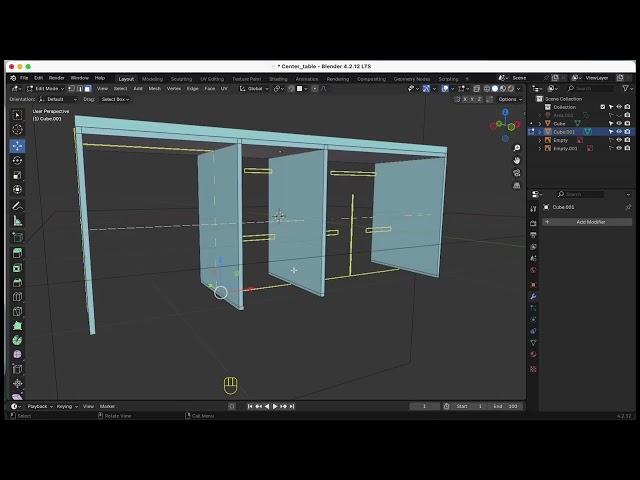Open the Orientation Default dropdown
Screen dimensions: 640x480
[58, 99]
